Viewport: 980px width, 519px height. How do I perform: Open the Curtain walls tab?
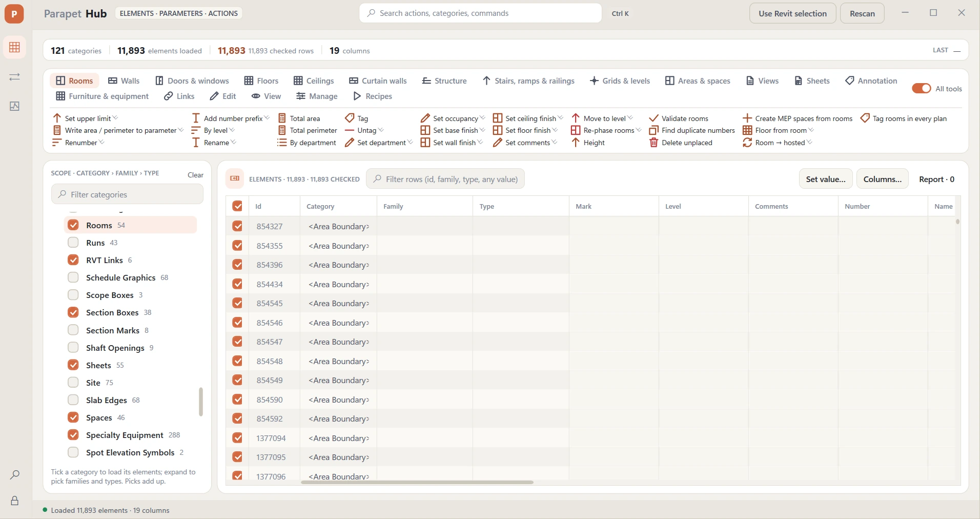pos(378,81)
